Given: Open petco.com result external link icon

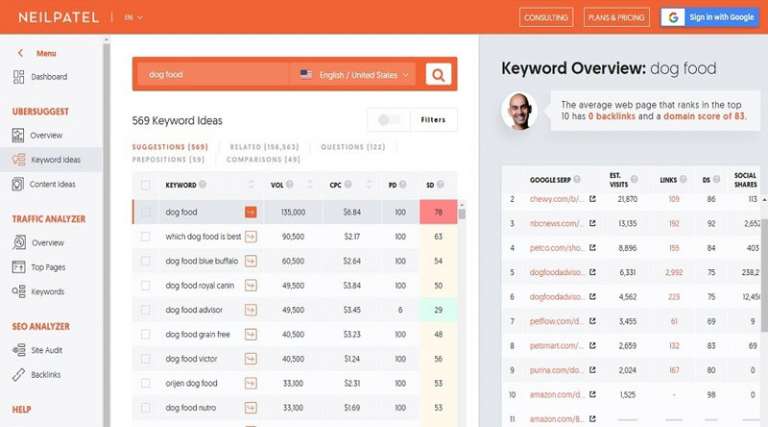Looking at the screenshot, I should [593, 248].
